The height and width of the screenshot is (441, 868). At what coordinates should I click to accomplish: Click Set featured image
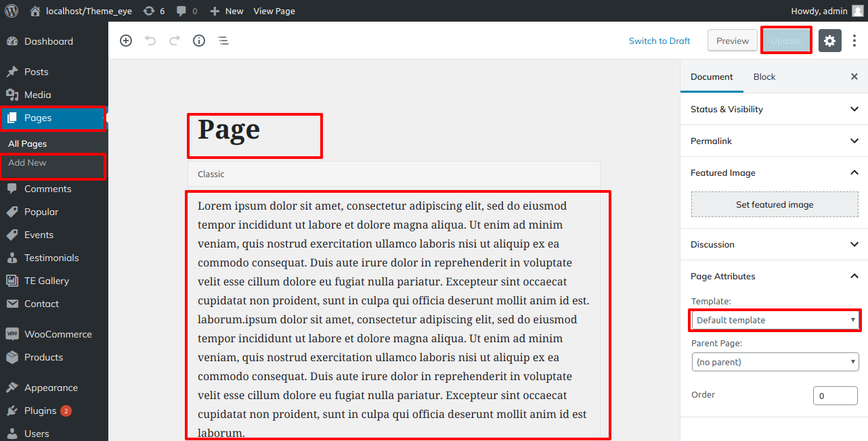coord(775,204)
